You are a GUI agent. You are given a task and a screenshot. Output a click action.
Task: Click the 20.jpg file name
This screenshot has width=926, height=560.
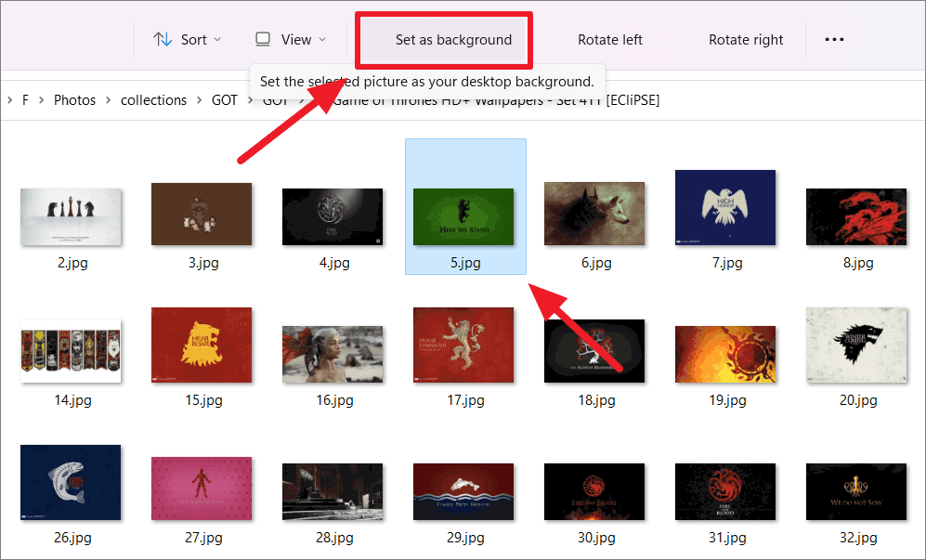pyautogui.click(x=858, y=400)
